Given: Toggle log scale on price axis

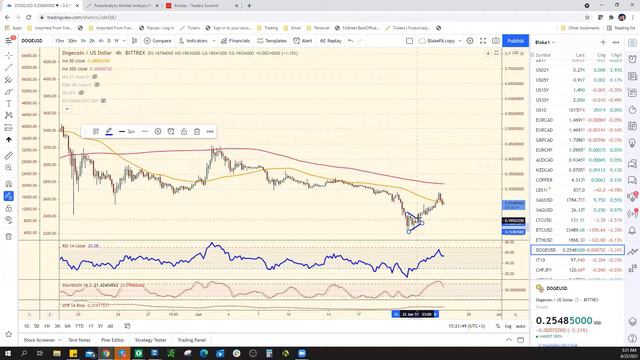Looking at the screenshot, I should coord(508,326).
